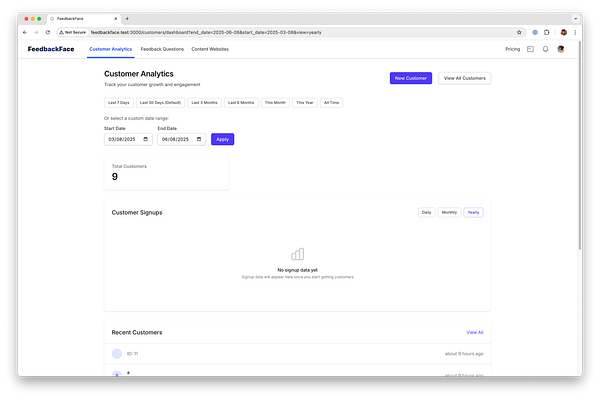Open the End Date calendar picker icon
600x400 pixels.
point(199,139)
